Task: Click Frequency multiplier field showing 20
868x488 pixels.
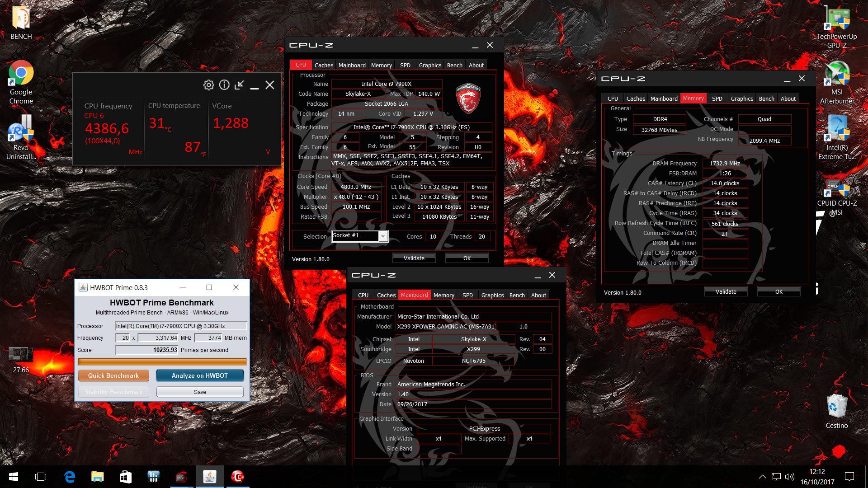Action: click(123, 338)
